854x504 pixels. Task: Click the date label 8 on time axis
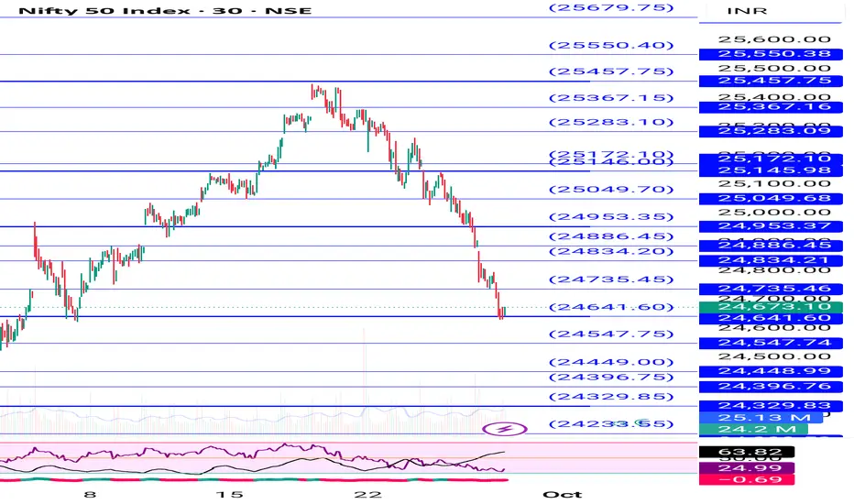(91, 495)
